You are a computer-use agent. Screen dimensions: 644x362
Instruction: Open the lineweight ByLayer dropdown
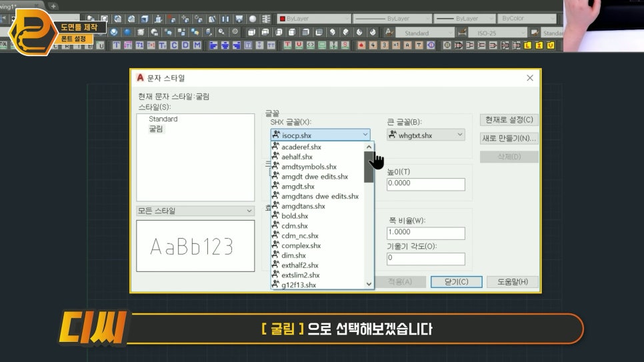pyautogui.click(x=465, y=19)
